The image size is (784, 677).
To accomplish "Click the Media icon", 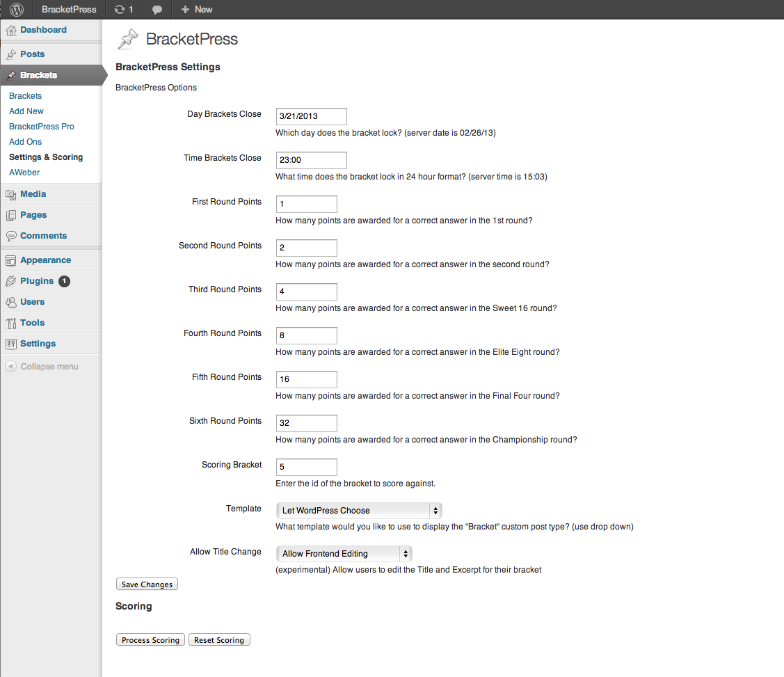I will click(x=11, y=195).
